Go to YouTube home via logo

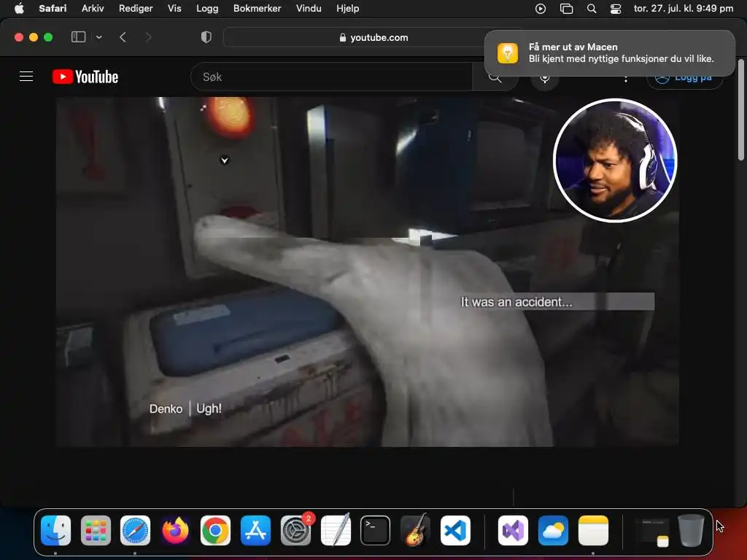(x=85, y=77)
